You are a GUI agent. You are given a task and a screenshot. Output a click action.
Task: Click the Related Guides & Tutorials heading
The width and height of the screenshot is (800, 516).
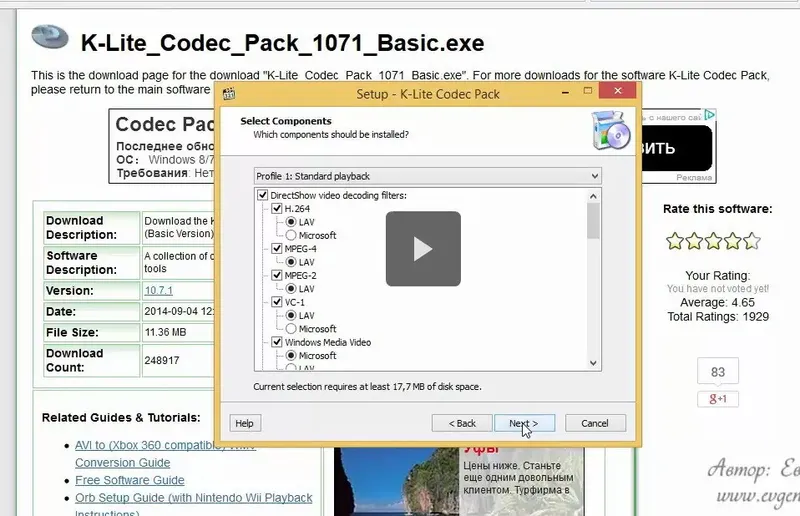121,417
